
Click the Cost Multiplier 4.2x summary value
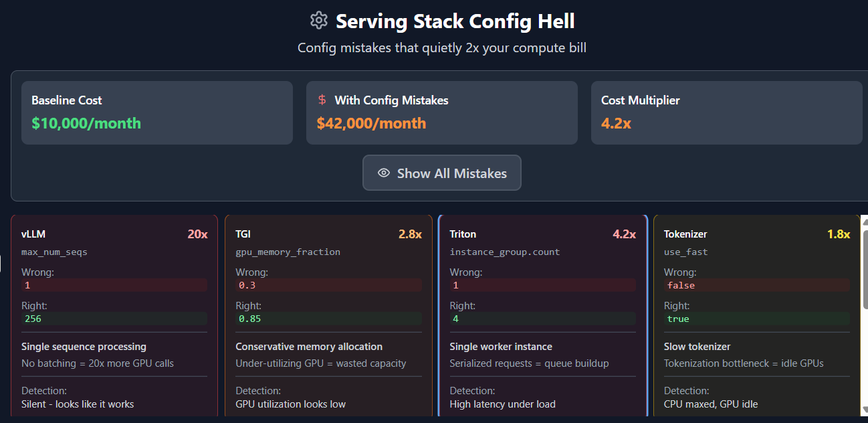[x=616, y=123]
